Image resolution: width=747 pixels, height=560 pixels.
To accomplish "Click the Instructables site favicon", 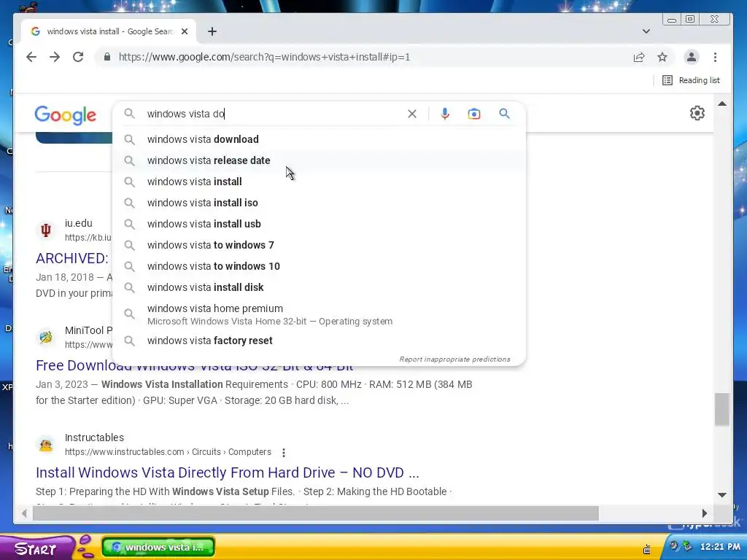I will pyautogui.click(x=46, y=445).
